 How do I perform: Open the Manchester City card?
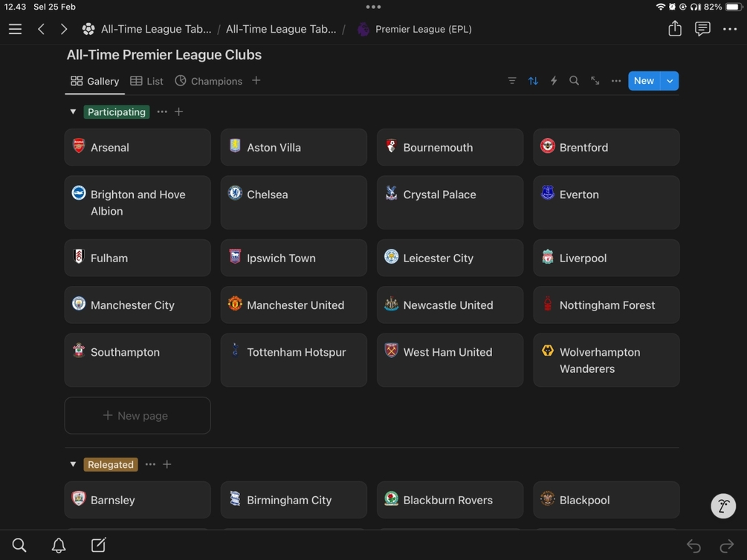pyautogui.click(x=138, y=305)
